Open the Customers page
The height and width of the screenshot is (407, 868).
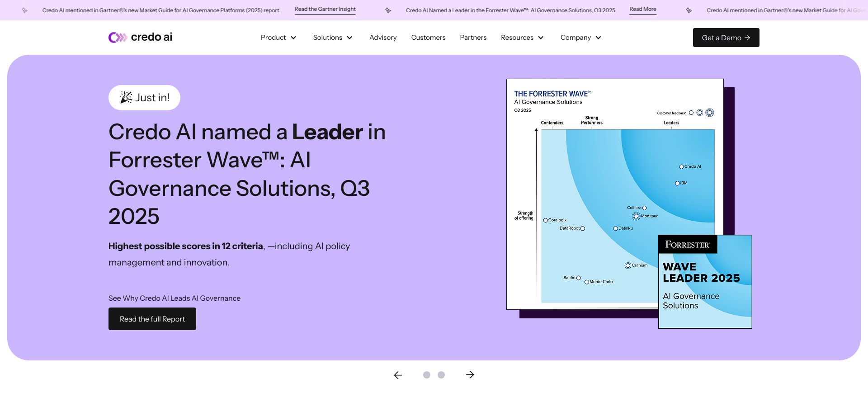(428, 38)
